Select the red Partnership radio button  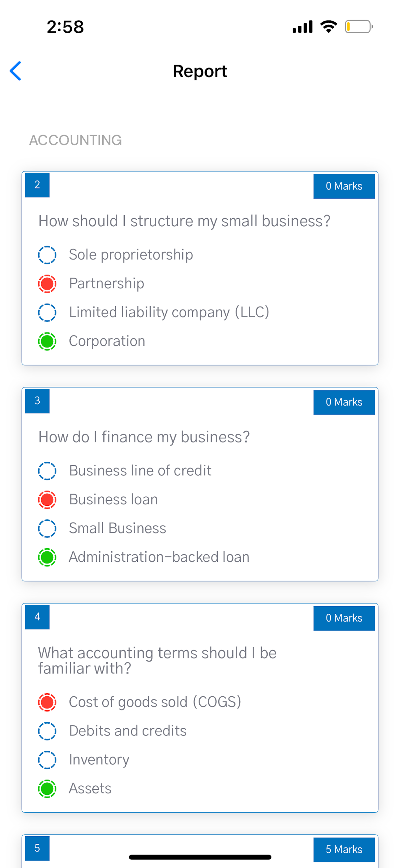tap(47, 284)
